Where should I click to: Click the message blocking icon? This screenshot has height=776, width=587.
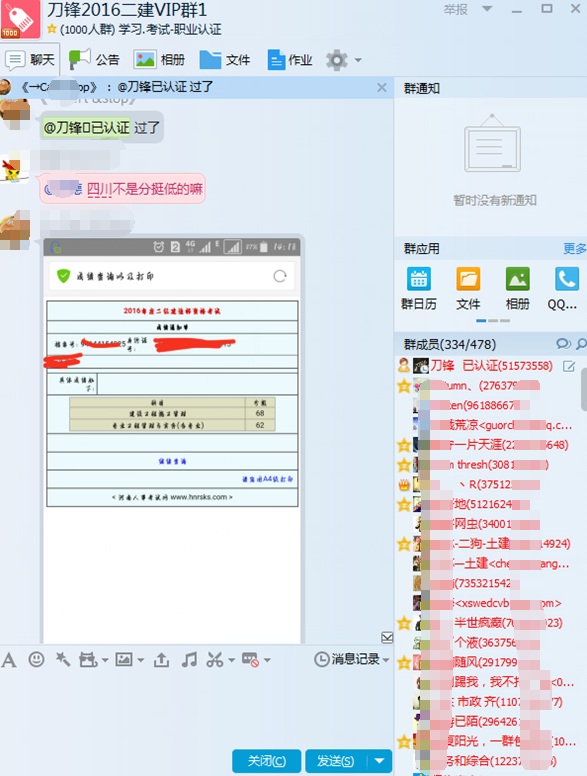coord(250,659)
